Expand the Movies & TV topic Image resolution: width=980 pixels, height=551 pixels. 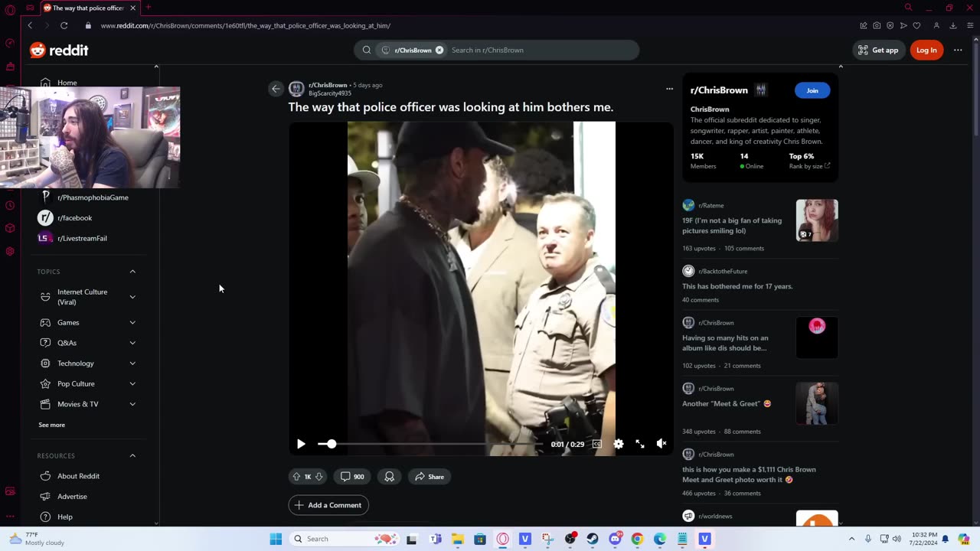click(x=132, y=404)
